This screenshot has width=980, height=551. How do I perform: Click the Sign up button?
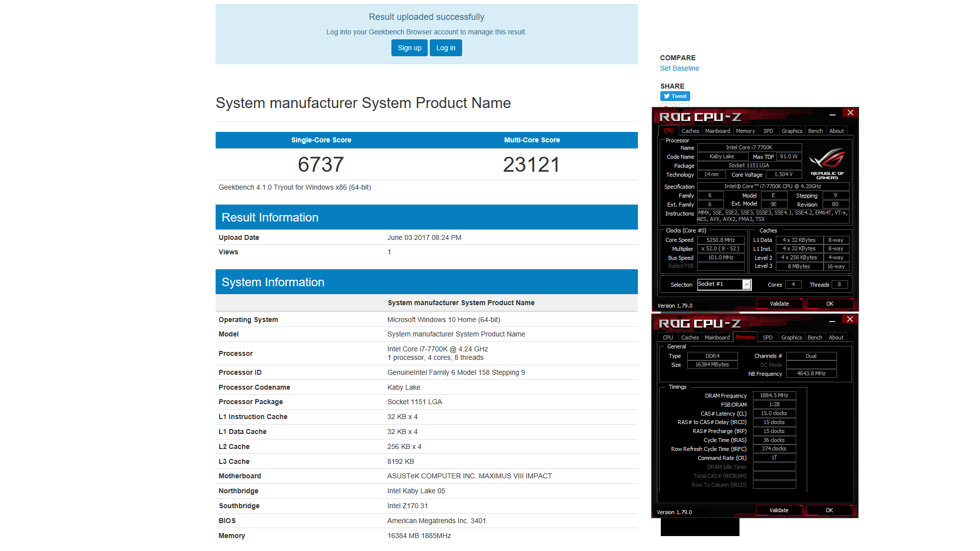(x=409, y=48)
